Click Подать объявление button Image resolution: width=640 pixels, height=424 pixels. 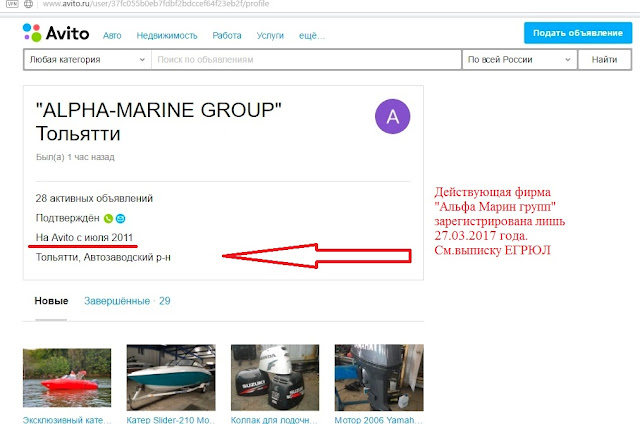point(578,33)
